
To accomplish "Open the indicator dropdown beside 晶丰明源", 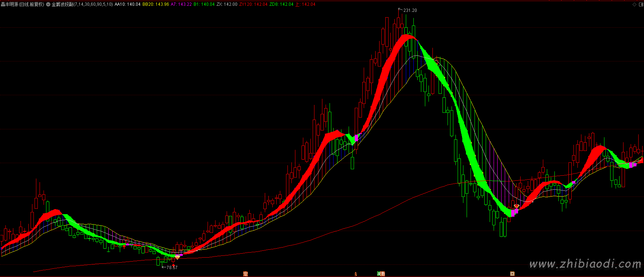I will point(48,4).
